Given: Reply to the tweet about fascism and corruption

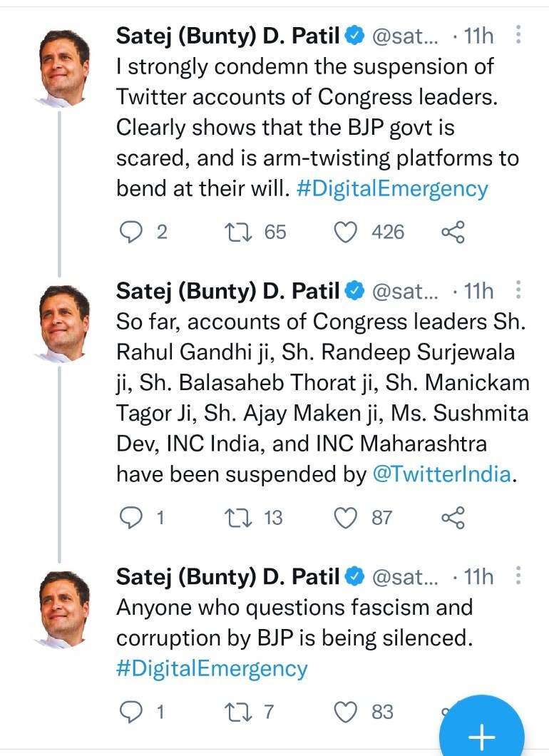Looking at the screenshot, I should [x=130, y=711].
